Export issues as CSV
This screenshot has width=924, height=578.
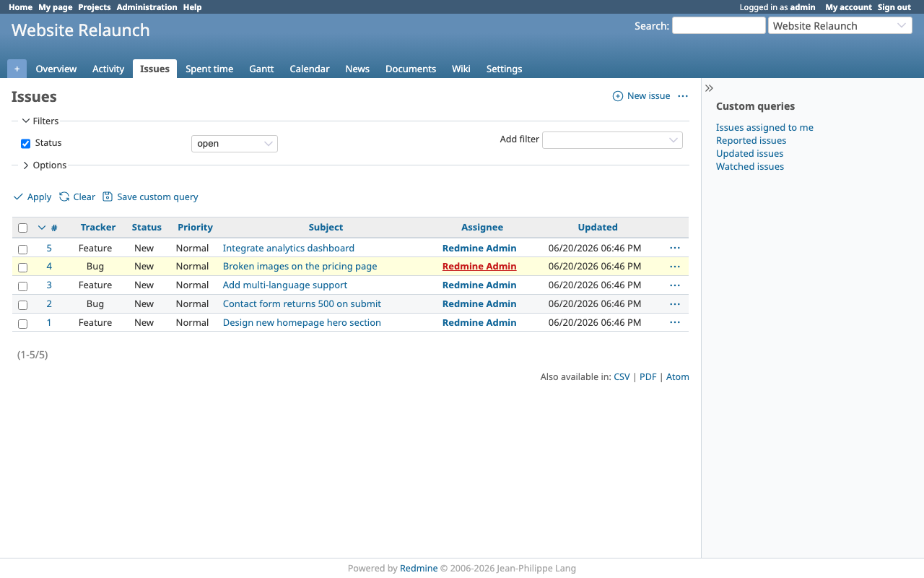click(622, 377)
